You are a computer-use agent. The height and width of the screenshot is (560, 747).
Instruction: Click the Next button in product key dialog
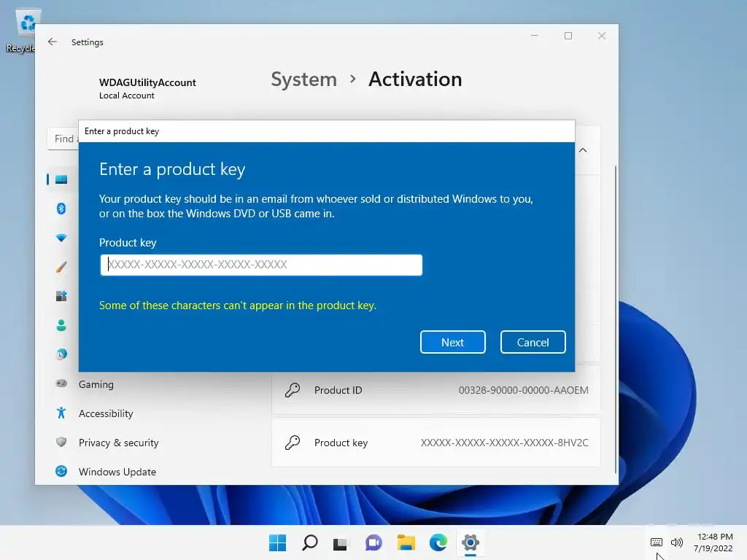(452, 342)
